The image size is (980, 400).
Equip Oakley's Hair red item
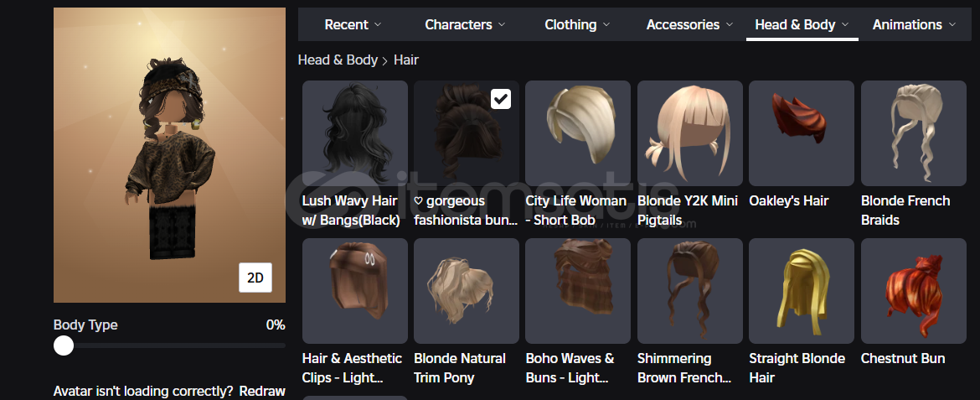pyautogui.click(x=802, y=133)
